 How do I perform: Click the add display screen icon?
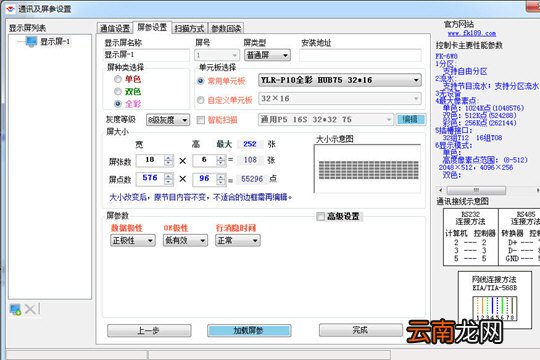coord(15,309)
